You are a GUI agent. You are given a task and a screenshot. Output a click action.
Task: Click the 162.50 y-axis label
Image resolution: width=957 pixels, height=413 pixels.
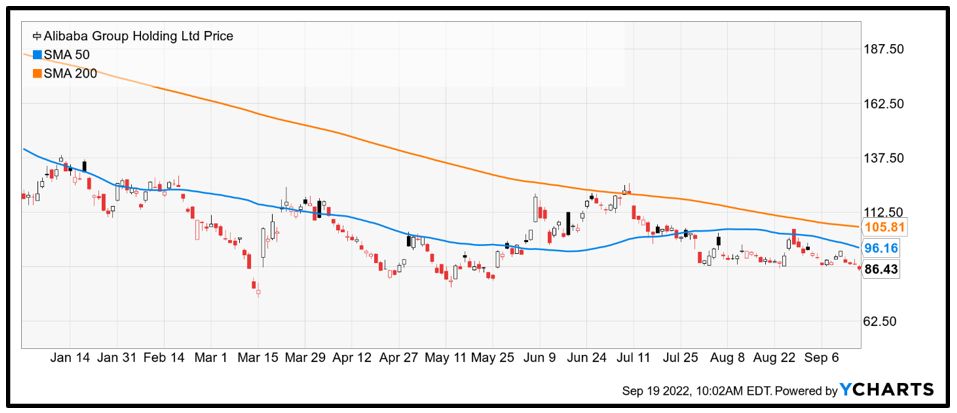click(x=886, y=104)
